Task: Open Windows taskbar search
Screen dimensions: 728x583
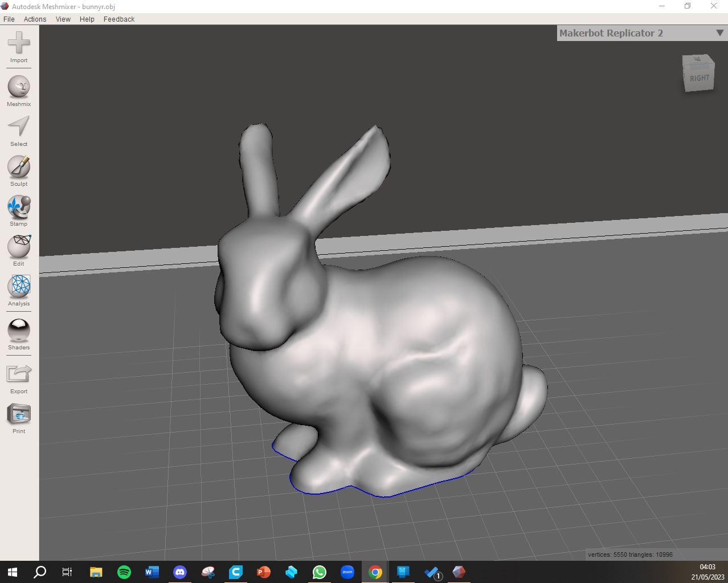Action: tap(40, 572)
